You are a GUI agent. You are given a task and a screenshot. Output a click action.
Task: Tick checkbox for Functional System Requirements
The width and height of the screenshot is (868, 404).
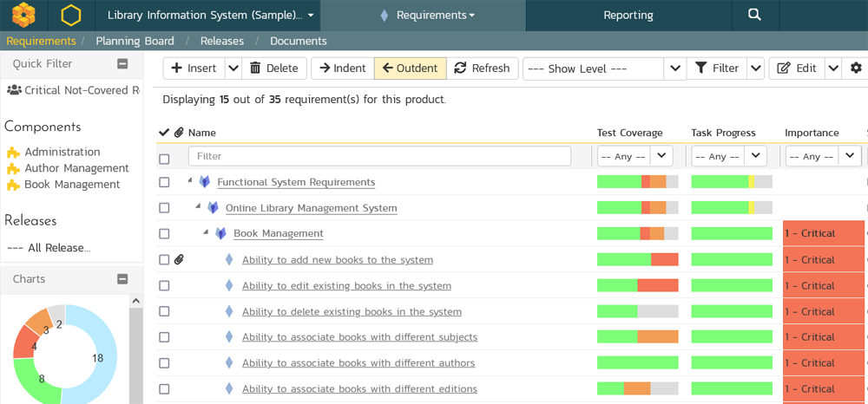[164, 182]
